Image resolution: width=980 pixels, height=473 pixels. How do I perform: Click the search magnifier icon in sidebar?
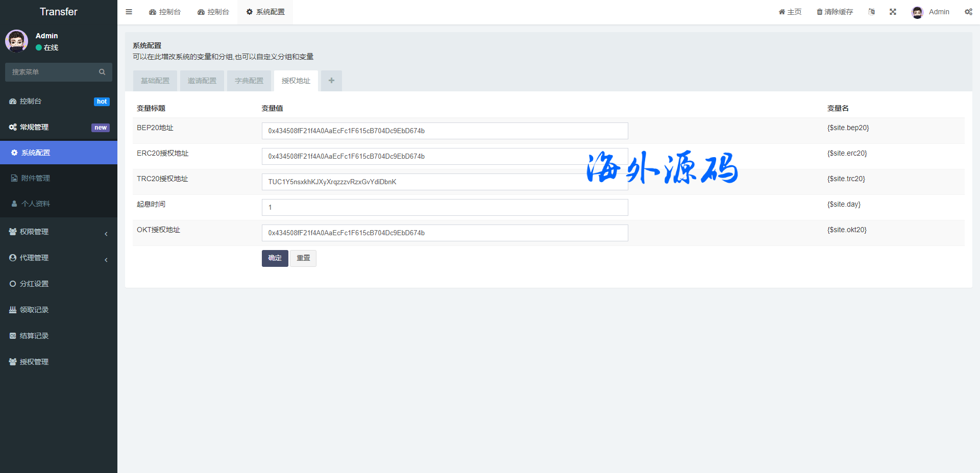point(102,72)
